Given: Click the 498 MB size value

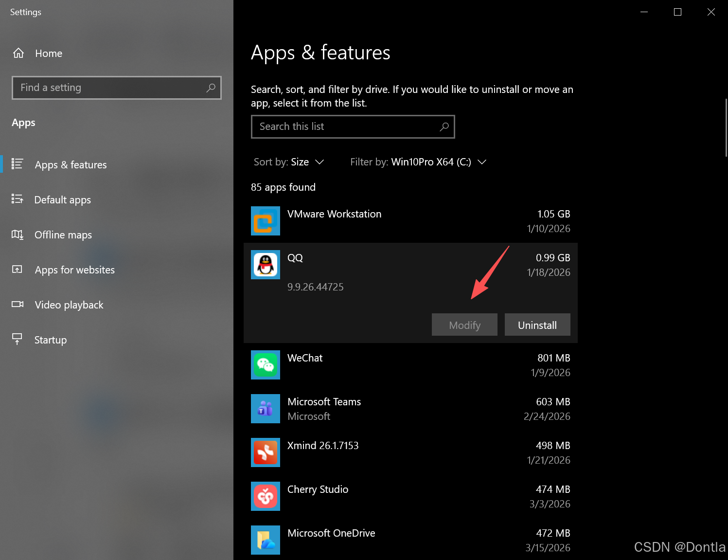Looking at the screenshot, I should [553, 446].
